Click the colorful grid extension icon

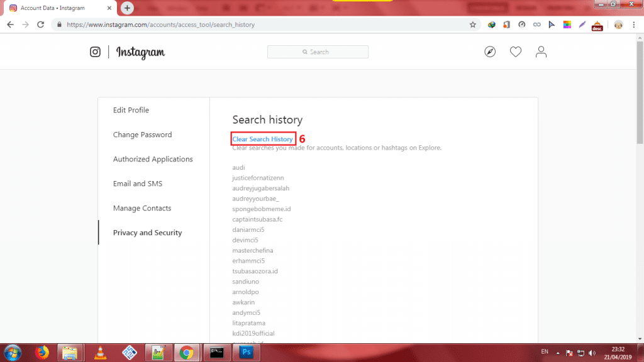coord(567,25)
